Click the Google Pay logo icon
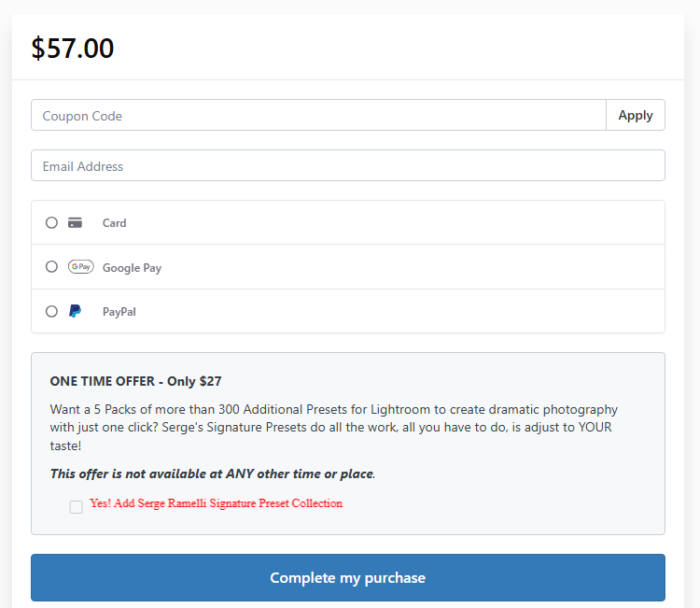Screen dimensions: 700x608 pyautogui.click(x=80, y=267)
